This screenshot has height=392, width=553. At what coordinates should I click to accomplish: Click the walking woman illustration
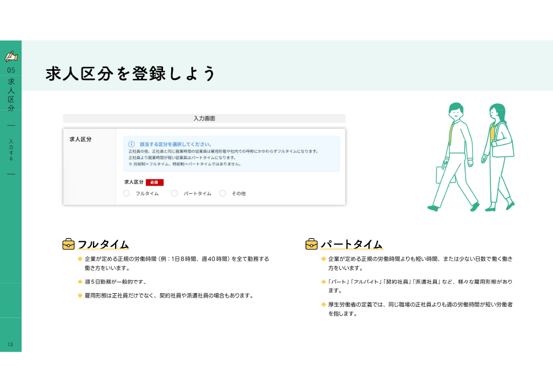498,157
